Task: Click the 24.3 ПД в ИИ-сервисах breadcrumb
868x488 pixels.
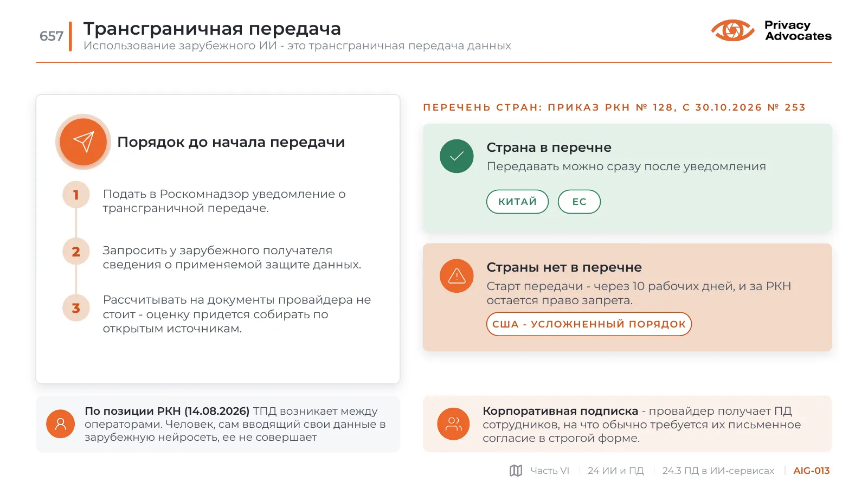Action: point(718,471)
